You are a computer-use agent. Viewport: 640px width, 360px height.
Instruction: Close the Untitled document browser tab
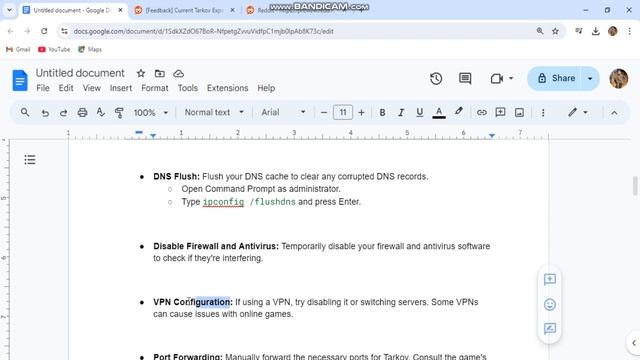coord(120,10)
